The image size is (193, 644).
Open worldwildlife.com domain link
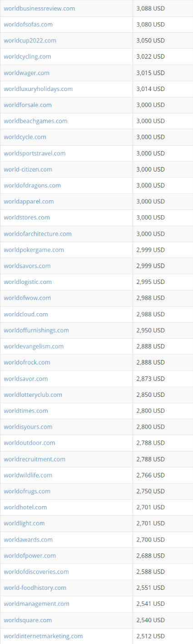[x=28, y=475]
